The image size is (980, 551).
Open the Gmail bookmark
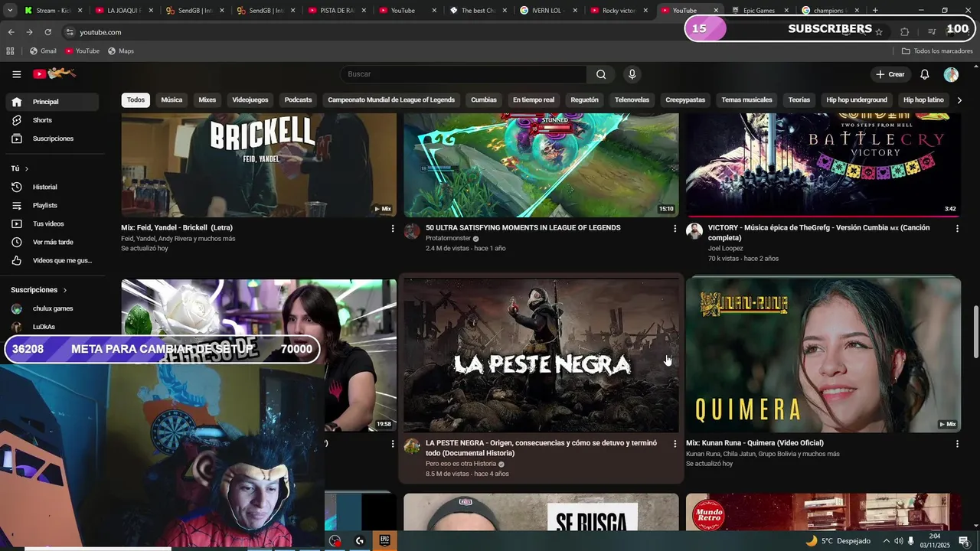43,51
